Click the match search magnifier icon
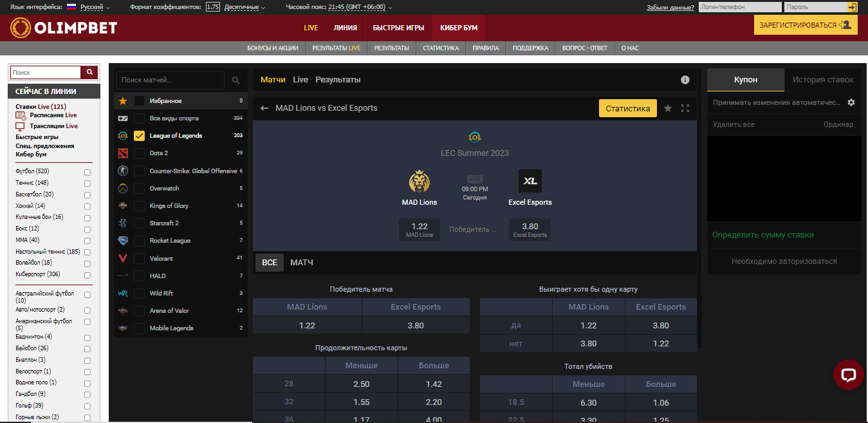This screenshot has width=868, height=423. coord(236,80)
